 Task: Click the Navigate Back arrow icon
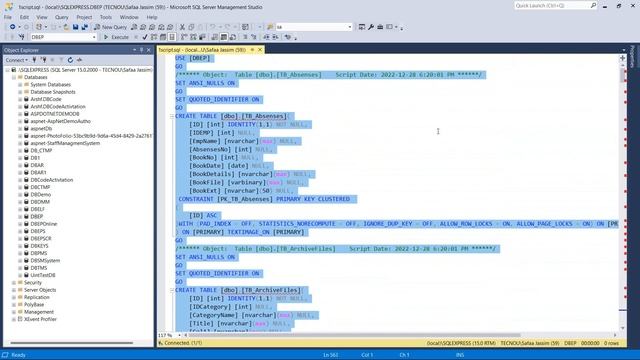[x=13, y=27]
